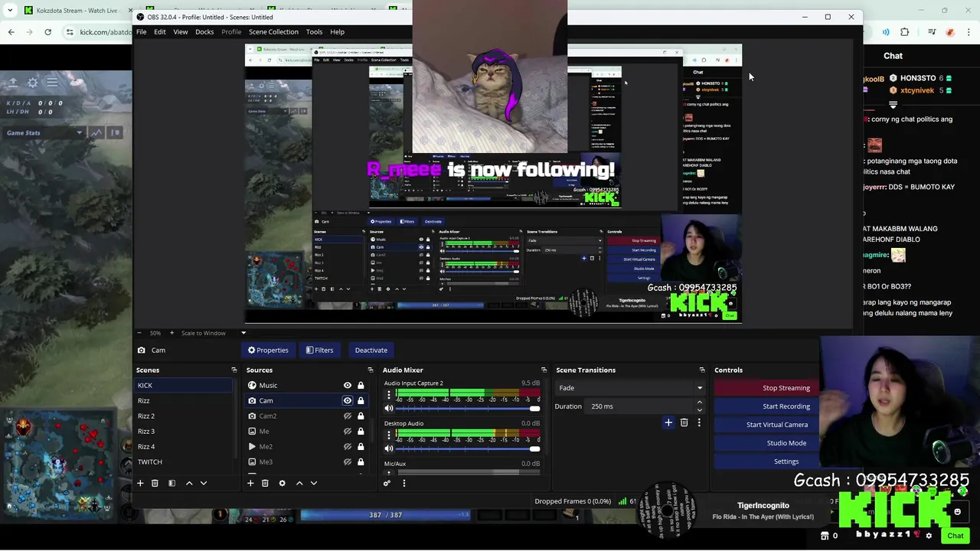Show the Cam2 source

pos(348,416)
